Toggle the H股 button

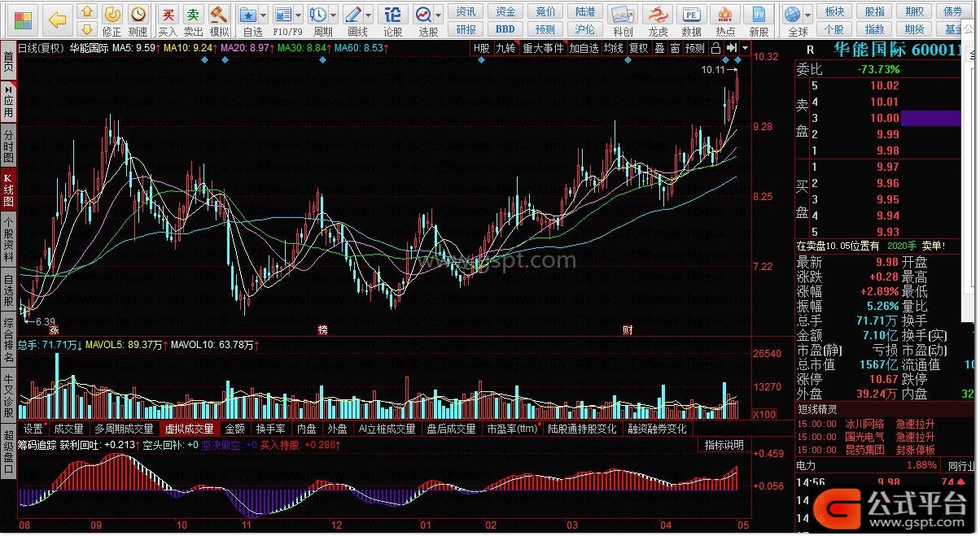pos(483,48)
